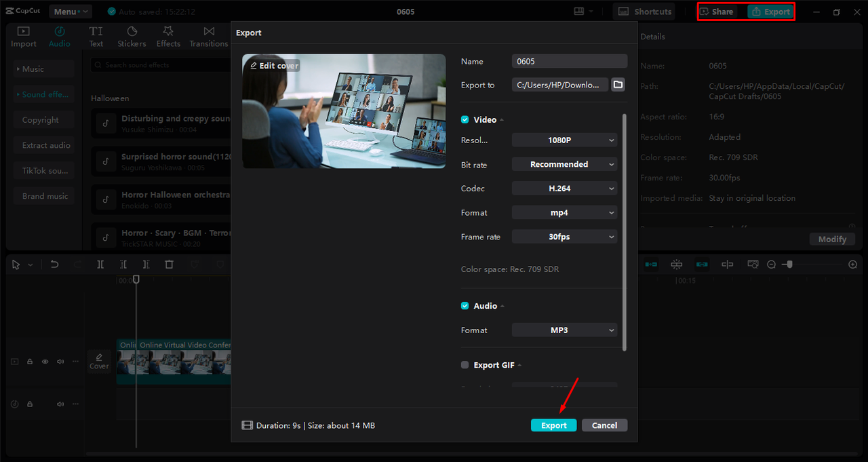
Task: Click the Share button in title bar
Action: point(717,12)
